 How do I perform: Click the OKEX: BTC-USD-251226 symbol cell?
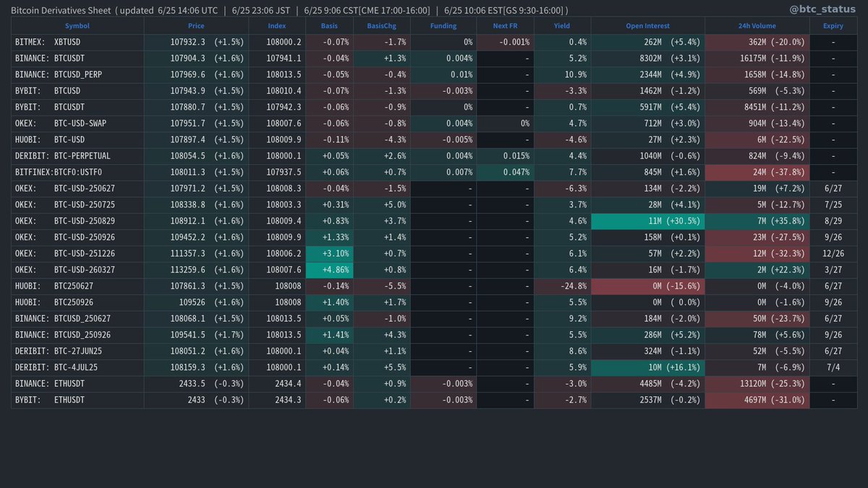tap(77, 254)
